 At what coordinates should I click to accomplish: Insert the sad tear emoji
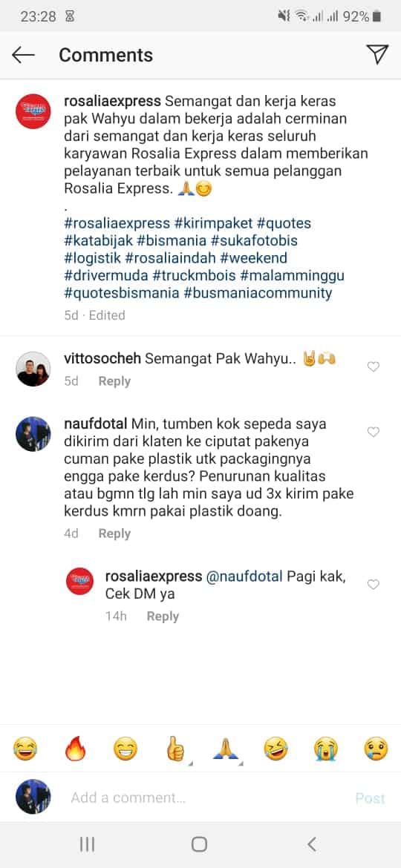point(376,750)
